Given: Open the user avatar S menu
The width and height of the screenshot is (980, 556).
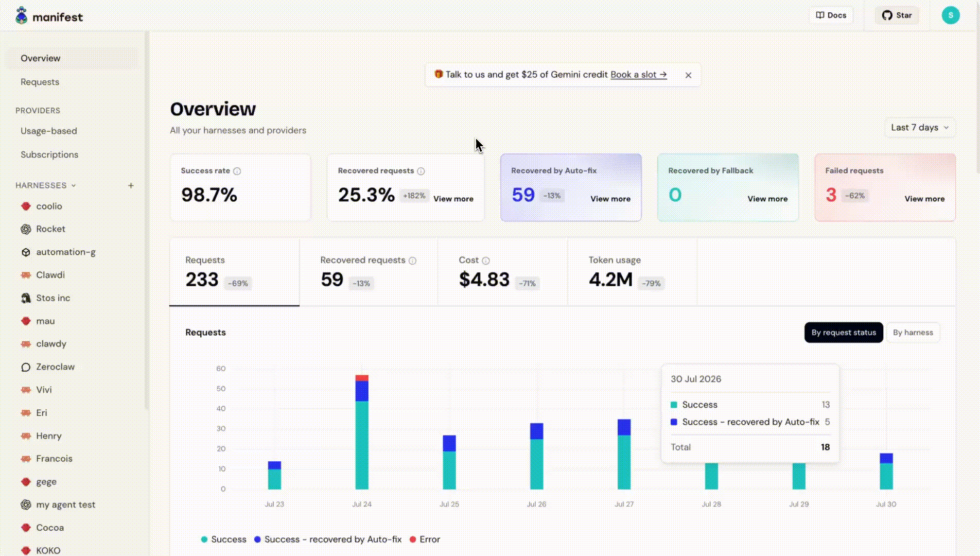Looking at the screenshot, I should click(x=950, y=15).
